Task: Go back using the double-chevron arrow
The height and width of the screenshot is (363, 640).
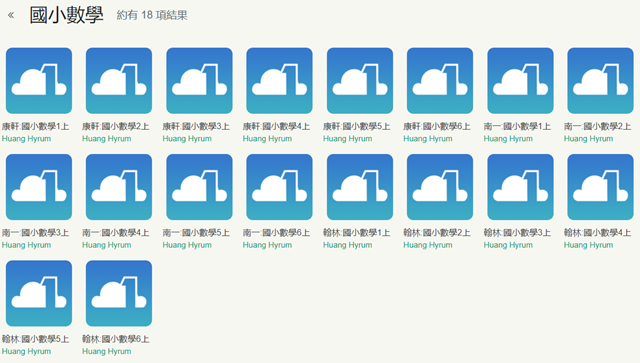Action: point(11,15)
